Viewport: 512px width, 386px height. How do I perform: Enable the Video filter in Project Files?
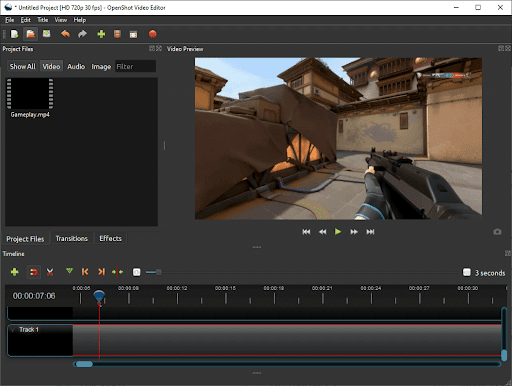click(x=51, y=66)
